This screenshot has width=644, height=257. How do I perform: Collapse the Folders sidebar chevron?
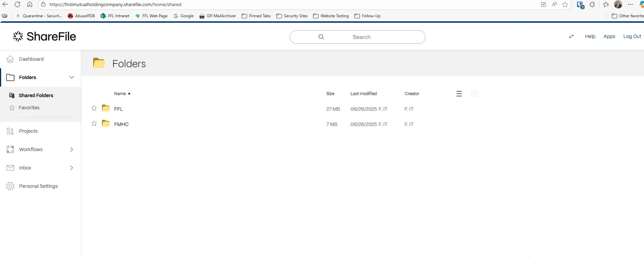(72, 77)
